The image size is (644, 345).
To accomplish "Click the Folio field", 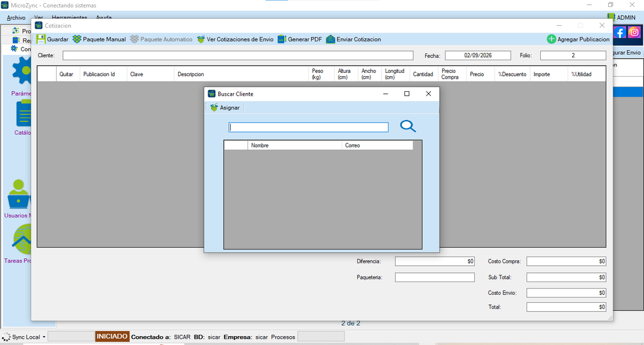I will 573,55.
